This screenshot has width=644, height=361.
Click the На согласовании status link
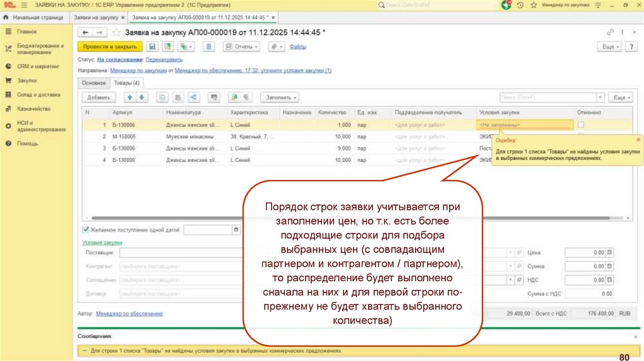pos(119,60)
